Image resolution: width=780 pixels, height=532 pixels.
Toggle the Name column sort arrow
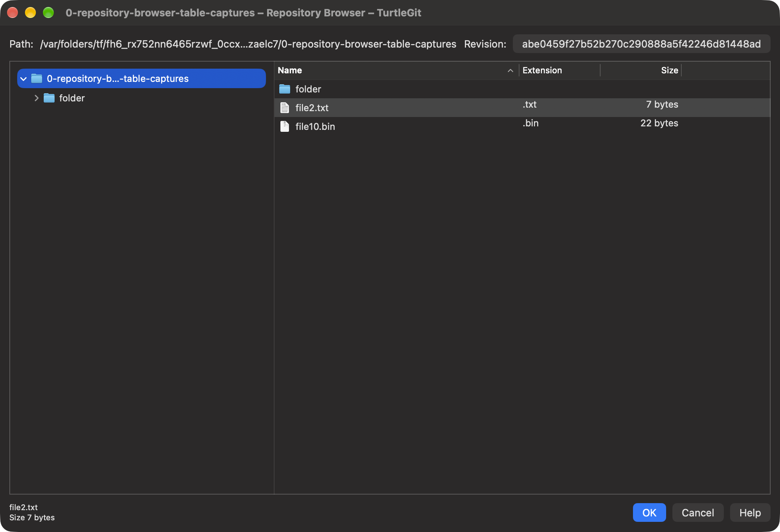[510, 71]
